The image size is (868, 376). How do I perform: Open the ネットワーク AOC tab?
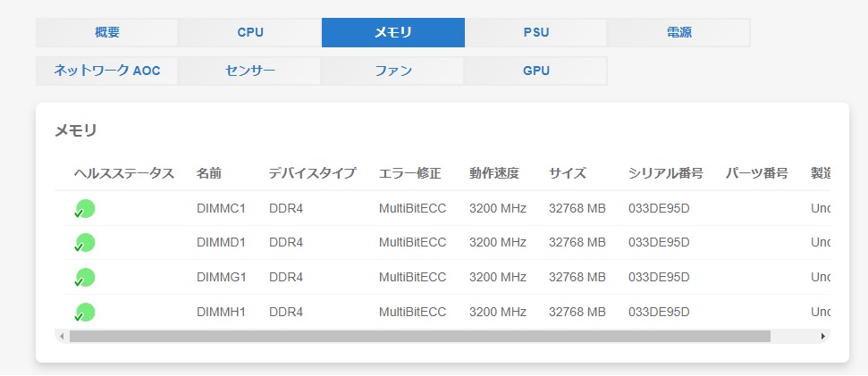pyautogui.click(x=107, y=71)
